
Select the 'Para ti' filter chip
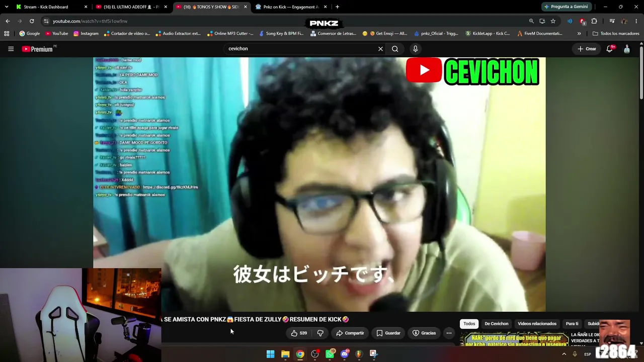click(572, 324)
